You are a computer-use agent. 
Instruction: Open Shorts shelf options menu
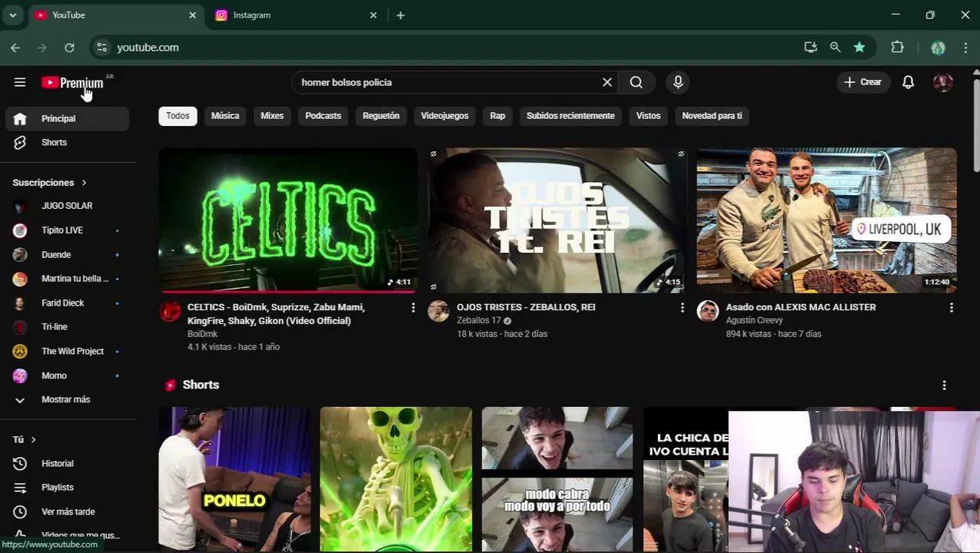[944, 386]
